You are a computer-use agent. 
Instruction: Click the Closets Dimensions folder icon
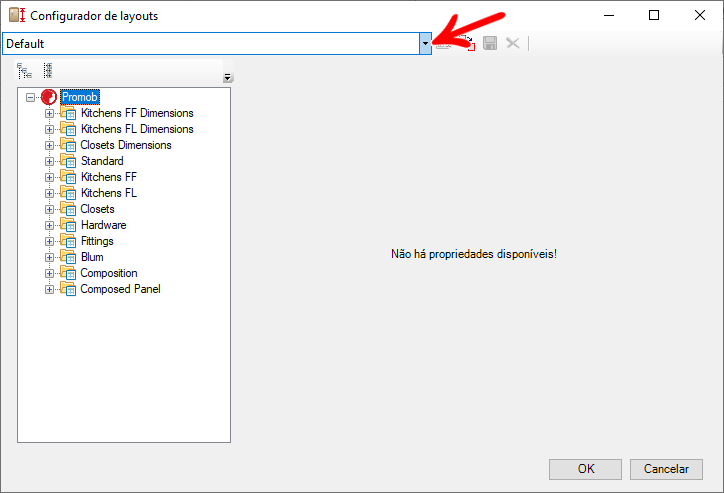click(68, 145)
